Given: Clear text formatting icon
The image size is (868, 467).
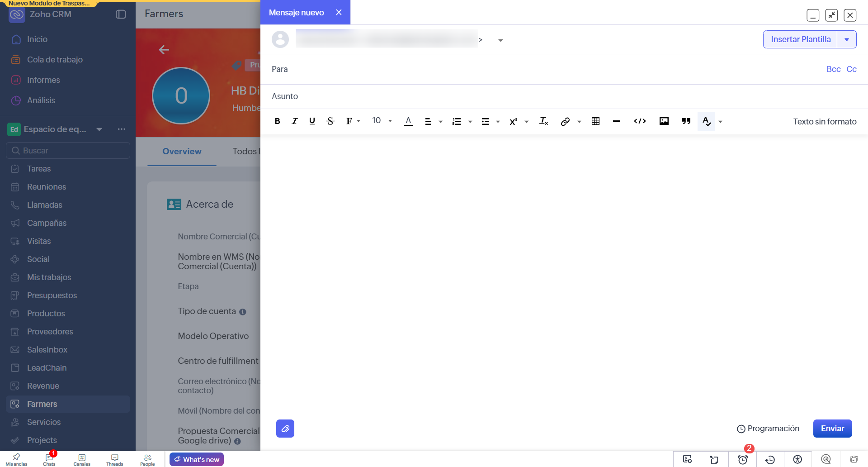Looking at the screenshot, I should [x=544, y=121].
